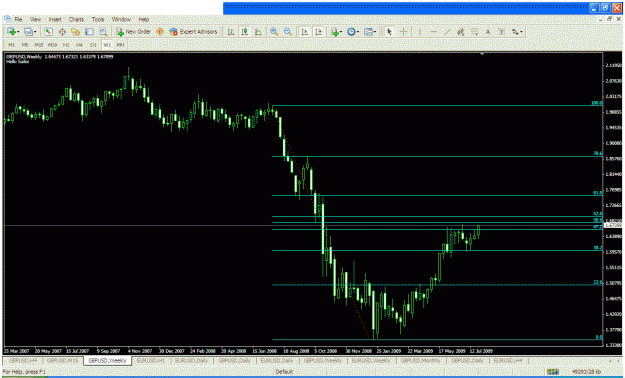Viewport: 625px width, 378px height.
Task: Set timeframe to H4
Action: pyautogui.click(x=79, y=45)
